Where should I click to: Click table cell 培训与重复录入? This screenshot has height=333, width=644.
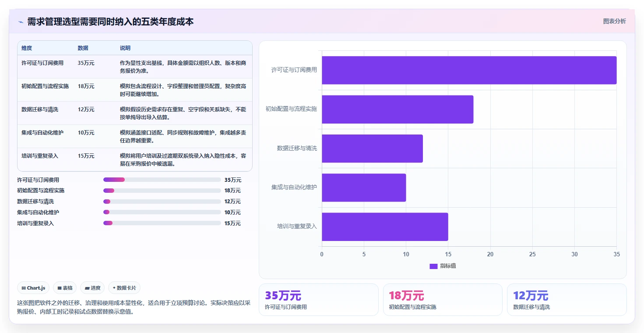pyautogui.click(x=40, y=156)
